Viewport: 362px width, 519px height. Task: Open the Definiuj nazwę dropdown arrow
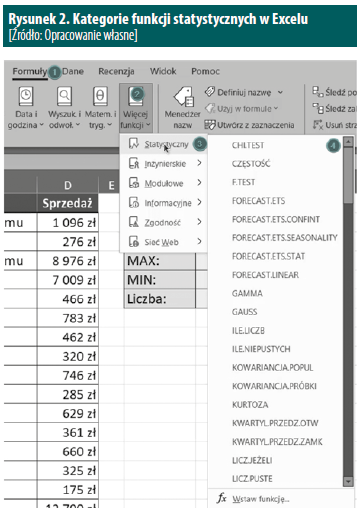280,92
